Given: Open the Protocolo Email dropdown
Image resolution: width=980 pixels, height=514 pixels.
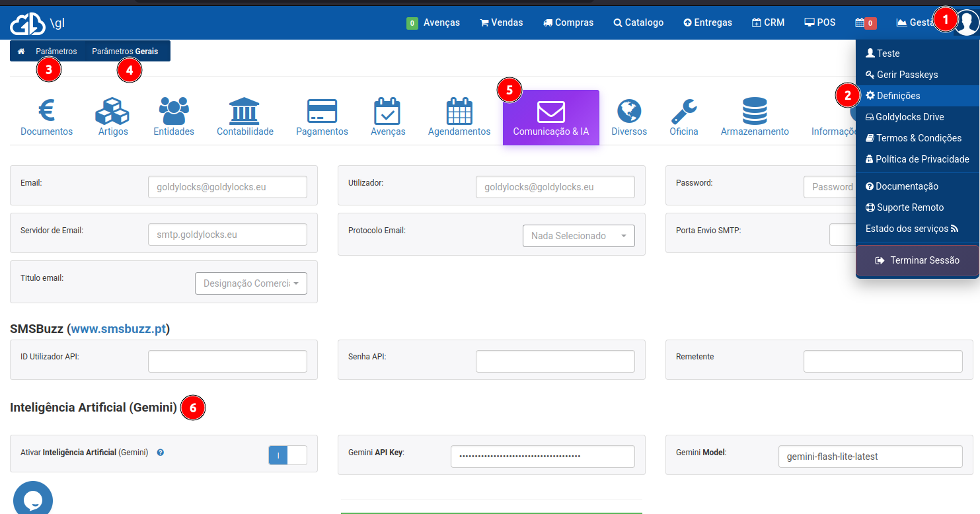Looking at the screenshot, I should (579, 236).
